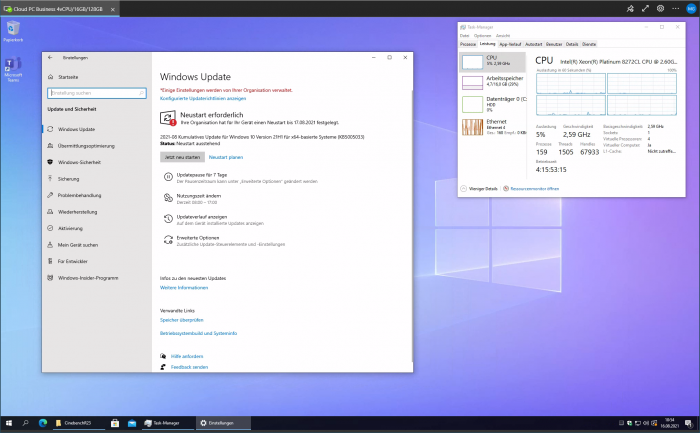Switch to Task-Manager taskbar button

point(167,423)
